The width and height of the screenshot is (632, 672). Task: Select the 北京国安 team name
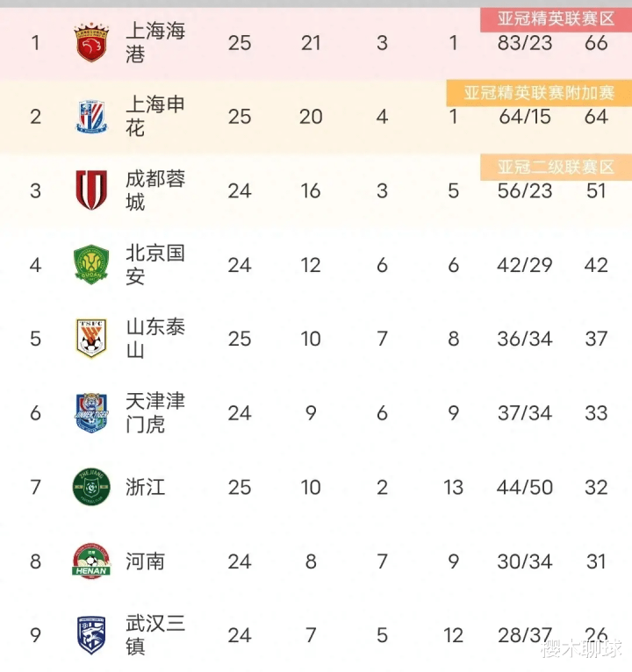pyautogui.click(x=155, y=264)
